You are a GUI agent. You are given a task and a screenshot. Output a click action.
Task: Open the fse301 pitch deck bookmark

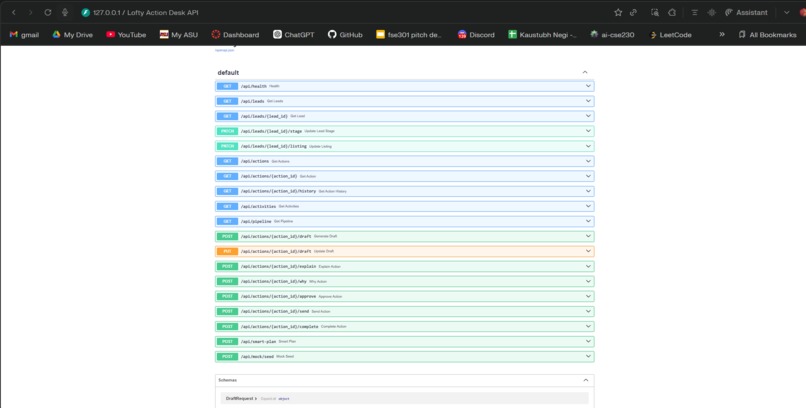pyautogui.click(x=409, y=34)
